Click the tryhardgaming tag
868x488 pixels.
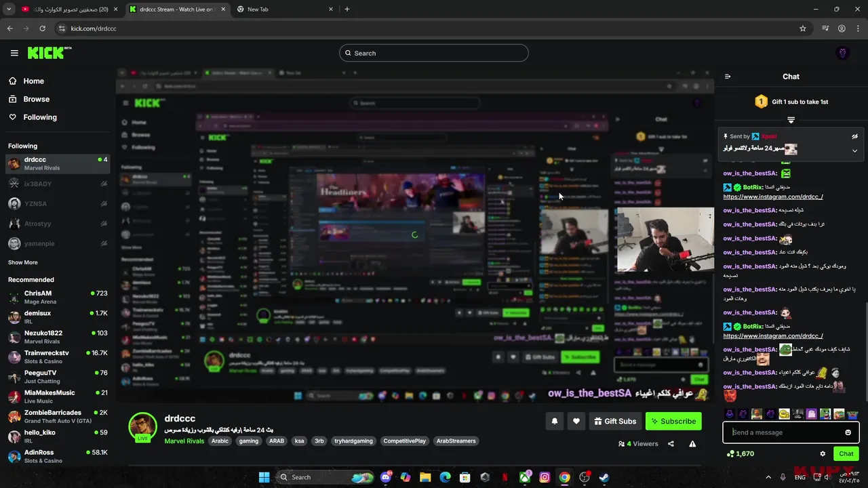tap(353, 441)
